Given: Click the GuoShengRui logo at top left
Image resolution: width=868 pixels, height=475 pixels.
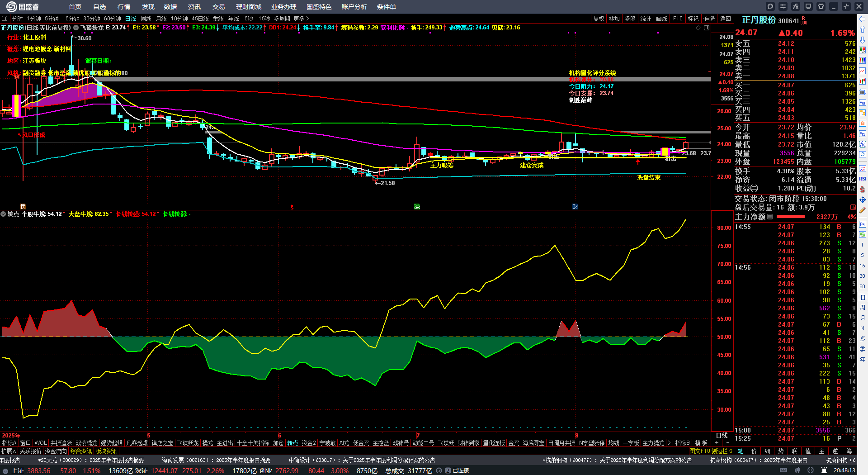Looking at the screenshot, I should coord(23,6).
